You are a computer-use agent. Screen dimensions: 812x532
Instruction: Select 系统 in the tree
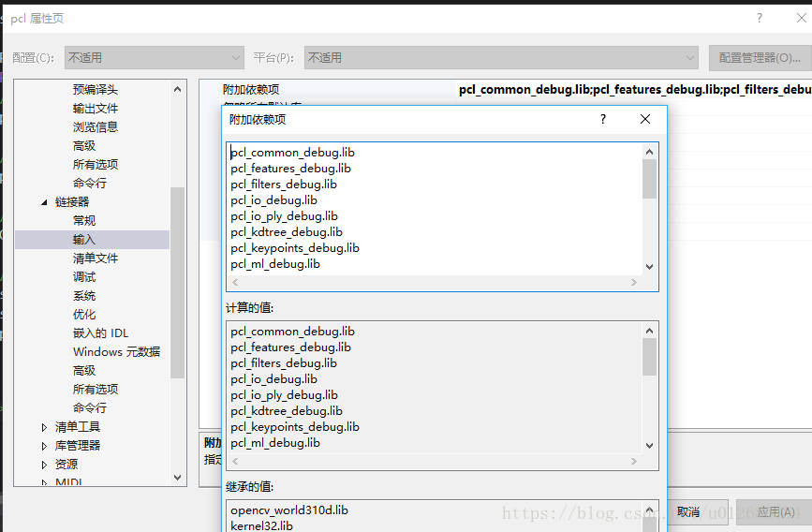point(84,296)
